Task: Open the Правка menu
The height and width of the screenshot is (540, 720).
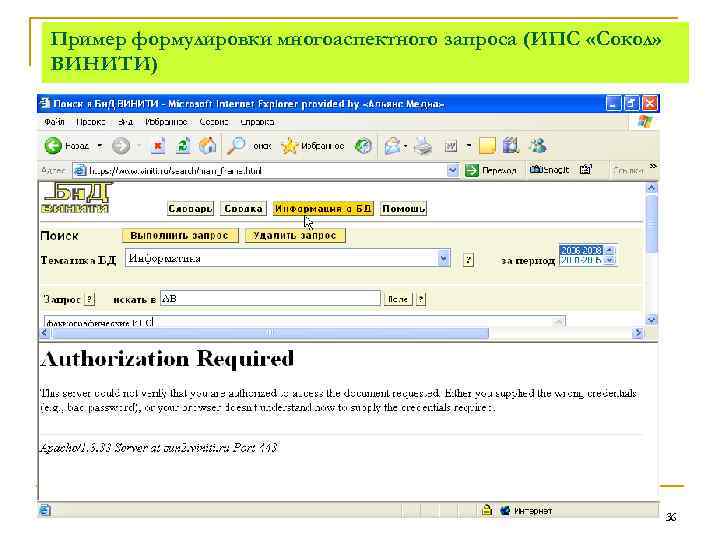Action: (x=91, y=122)
